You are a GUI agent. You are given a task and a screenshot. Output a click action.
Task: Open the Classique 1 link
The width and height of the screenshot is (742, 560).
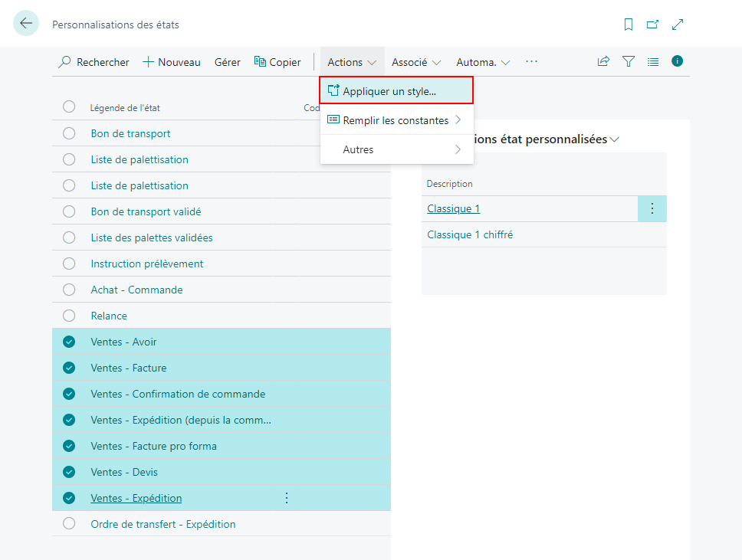click(x=453, y=208)
